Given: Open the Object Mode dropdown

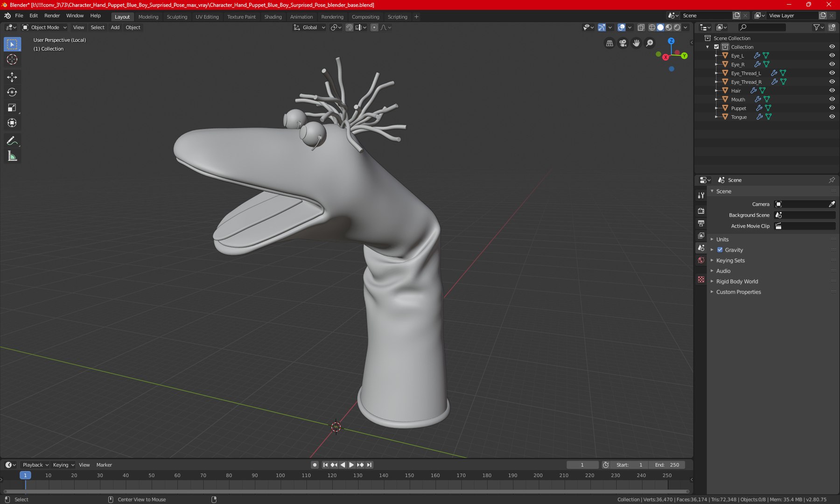Looking at the screenshot, I should tap(45, 28).
